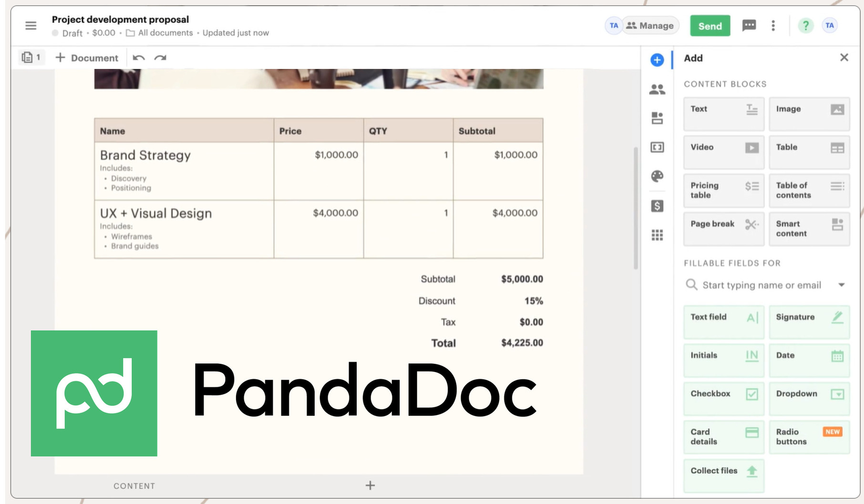This screenshot has height=504, width=864.
Task: Add a Signature field
Action: click(x=809, y=323)
